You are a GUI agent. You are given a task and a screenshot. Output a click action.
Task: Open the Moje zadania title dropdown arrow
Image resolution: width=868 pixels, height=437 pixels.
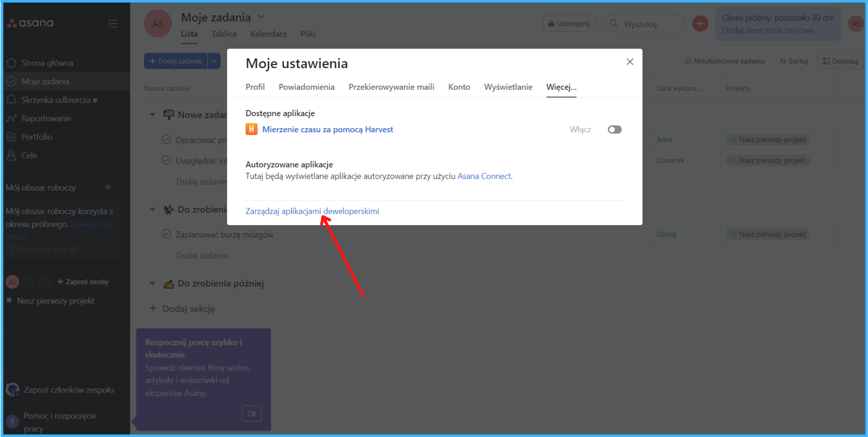click(262, 17)
